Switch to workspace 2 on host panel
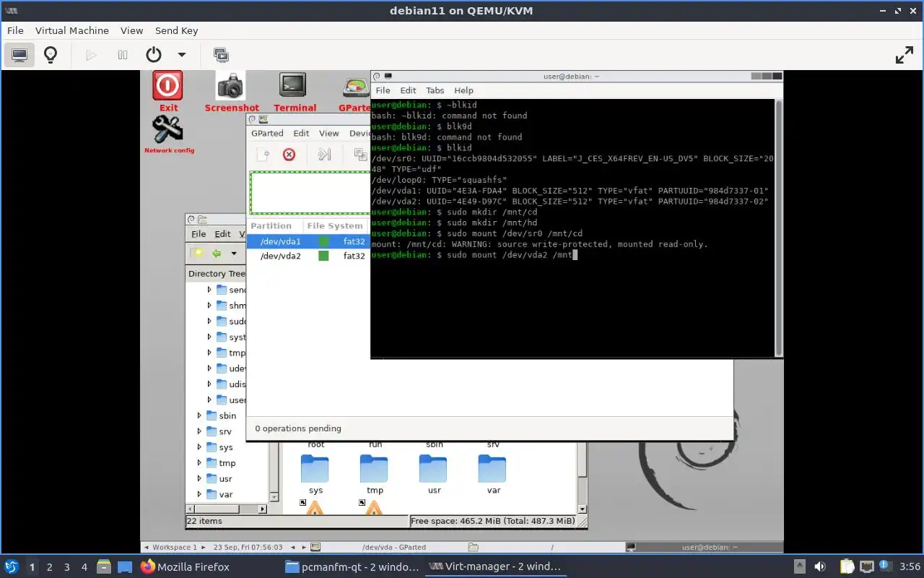 point(49,567)
